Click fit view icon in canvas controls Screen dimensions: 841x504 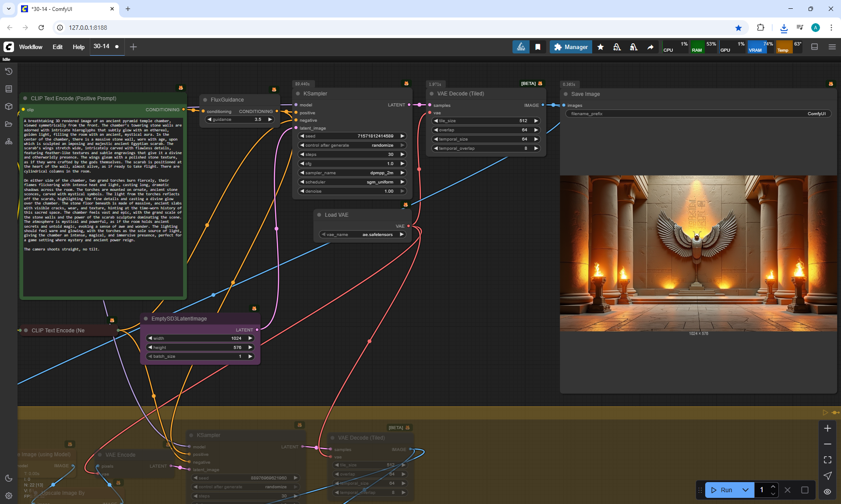tap(827, 460)
